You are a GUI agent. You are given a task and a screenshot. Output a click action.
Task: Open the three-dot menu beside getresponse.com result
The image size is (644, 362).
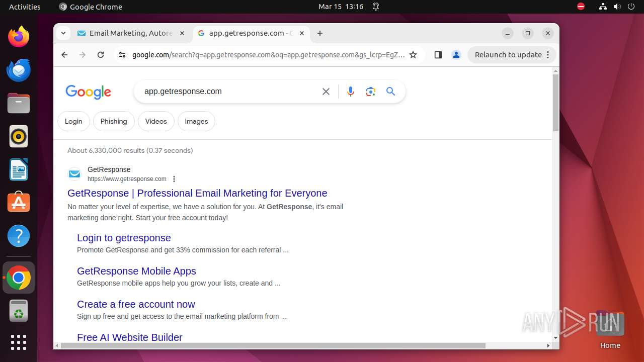[x=174, y=179]
